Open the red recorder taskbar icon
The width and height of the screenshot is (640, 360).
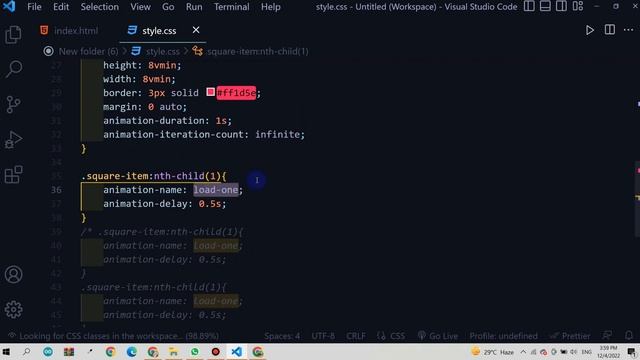216,351
